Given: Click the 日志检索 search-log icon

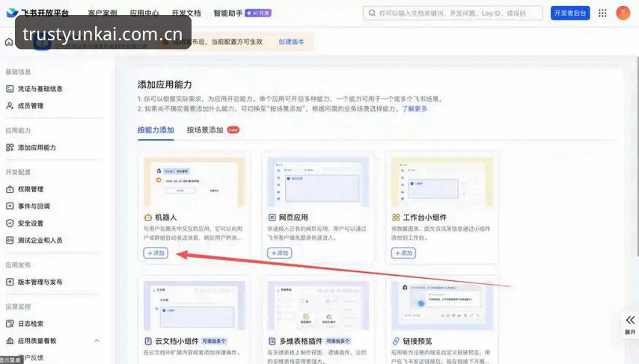Looking at the screenshot, I should coord(10,324).
